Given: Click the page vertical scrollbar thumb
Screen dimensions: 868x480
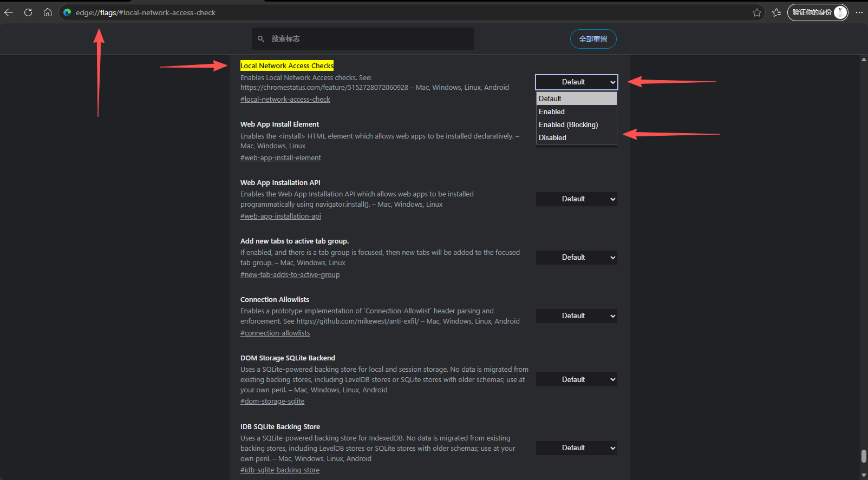Looking at the screenshot, I should (863, 456).
